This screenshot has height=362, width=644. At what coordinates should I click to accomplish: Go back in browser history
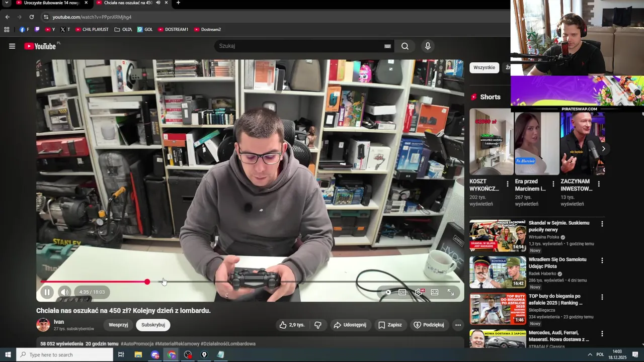pyautogui.click(x=7, y=17)
